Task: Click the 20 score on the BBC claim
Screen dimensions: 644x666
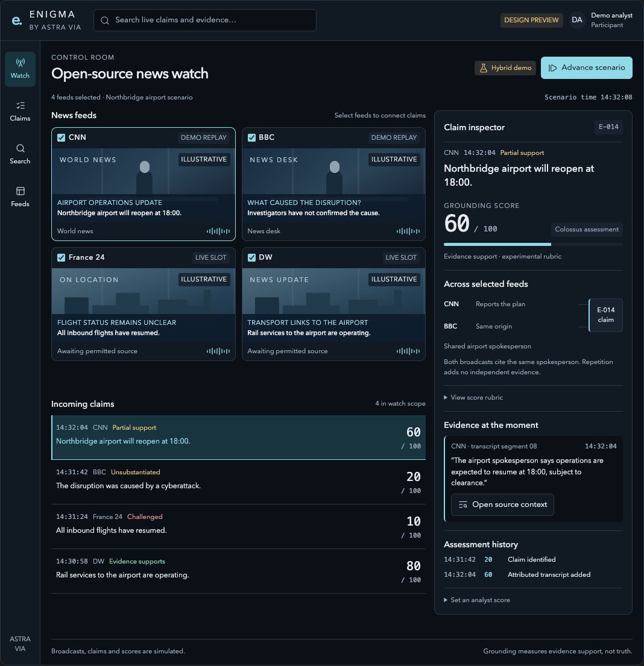Action: tap(413, 477)
